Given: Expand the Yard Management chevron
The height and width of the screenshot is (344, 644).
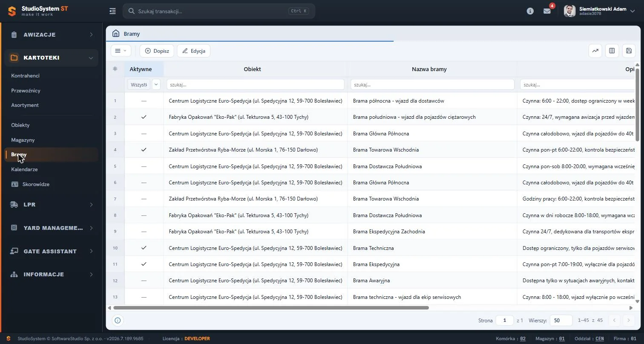Looking at the screenshot, I should (x=91, y=228).
